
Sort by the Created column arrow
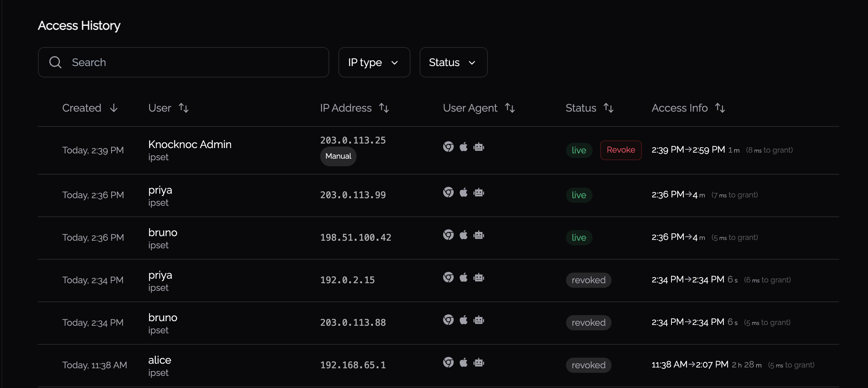(x=114, y=108)
